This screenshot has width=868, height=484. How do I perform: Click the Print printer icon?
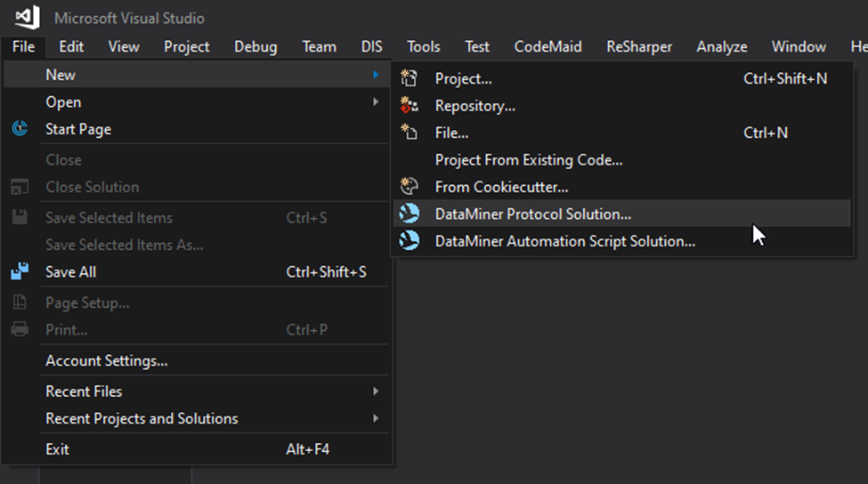(x=20, y=329)
